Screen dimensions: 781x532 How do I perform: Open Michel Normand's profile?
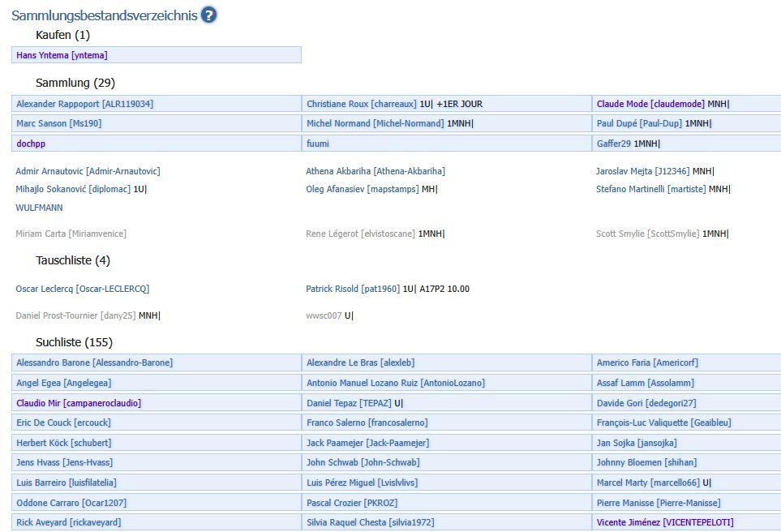coord(375,123)
